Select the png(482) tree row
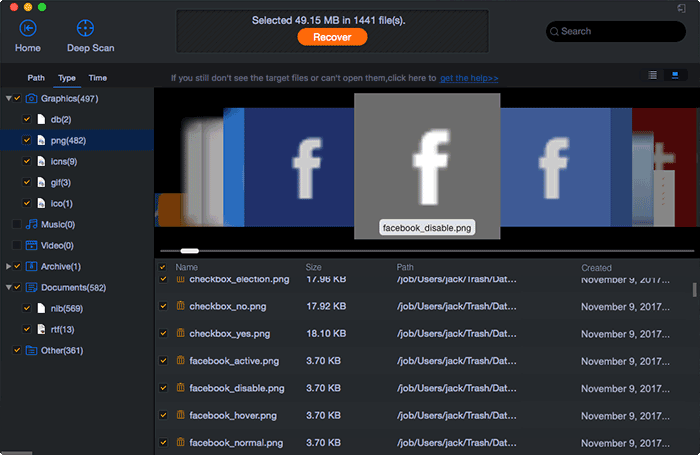700x455 pixels. point(77,140)
